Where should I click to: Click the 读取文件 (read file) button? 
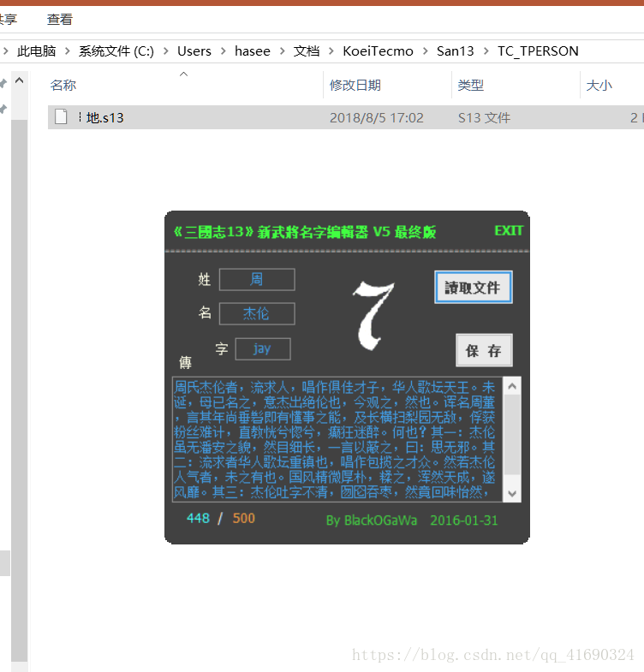pos(473,287)
